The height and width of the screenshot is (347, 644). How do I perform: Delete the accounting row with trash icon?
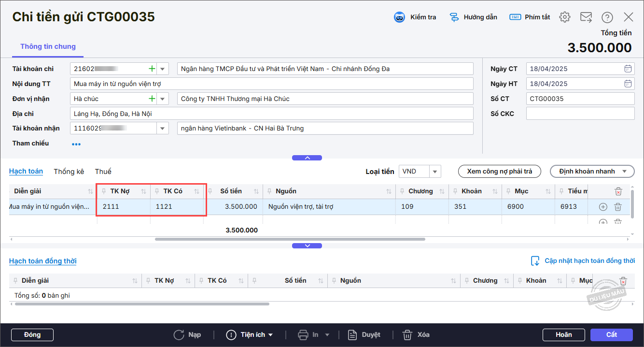tap(617, 207)
